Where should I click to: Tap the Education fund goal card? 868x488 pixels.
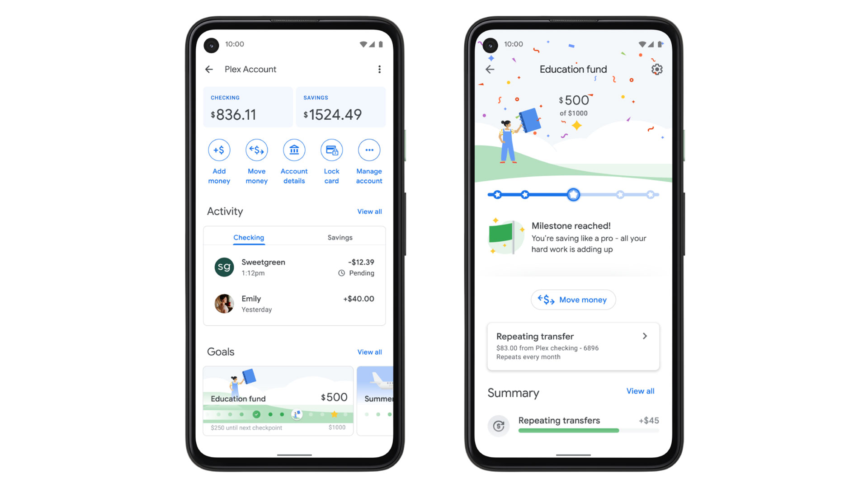[x=278, y=399]
